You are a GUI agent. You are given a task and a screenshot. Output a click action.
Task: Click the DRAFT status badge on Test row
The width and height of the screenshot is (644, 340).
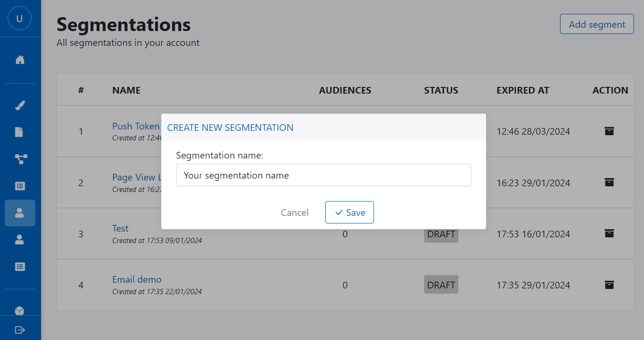[441, 234]
